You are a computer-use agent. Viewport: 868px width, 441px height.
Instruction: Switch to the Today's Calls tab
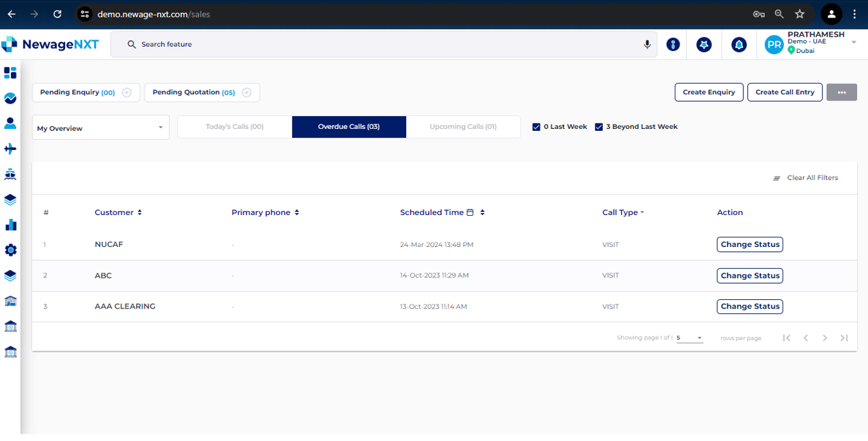coord(235,127)
